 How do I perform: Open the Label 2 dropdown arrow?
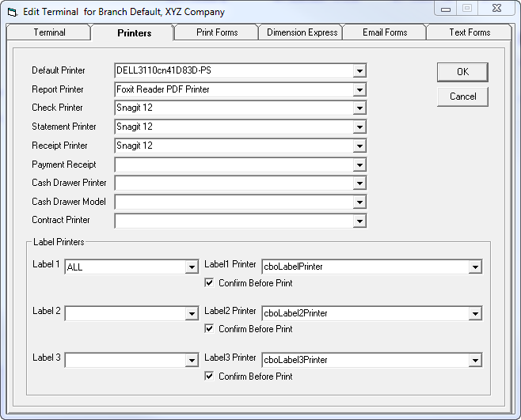point(192,313)
